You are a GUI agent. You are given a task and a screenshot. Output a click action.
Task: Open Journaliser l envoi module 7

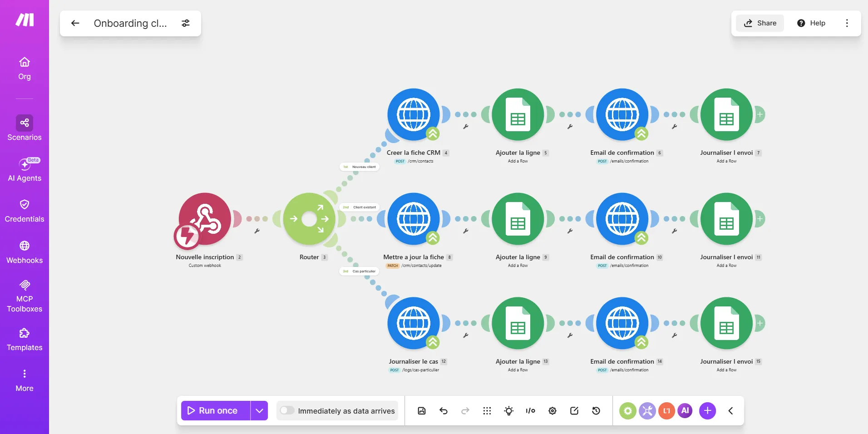click(727, 114)
